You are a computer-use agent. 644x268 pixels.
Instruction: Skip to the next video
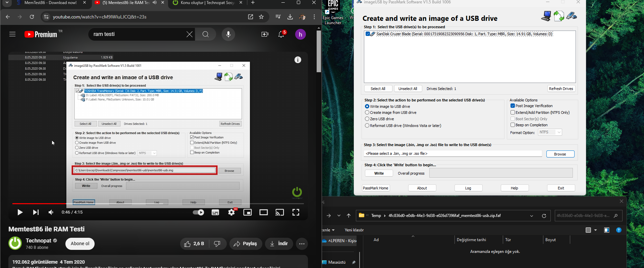click(36, 212)
